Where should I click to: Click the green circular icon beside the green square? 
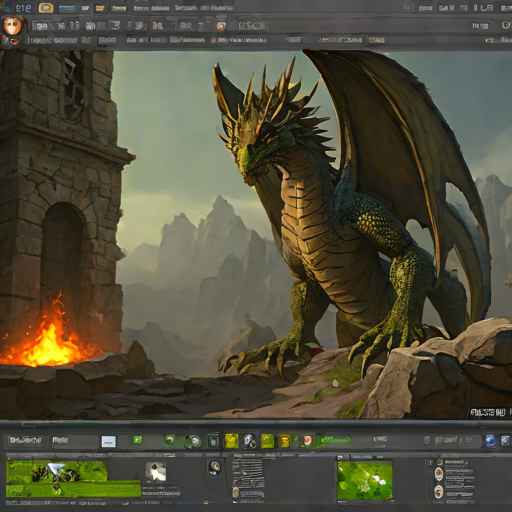tap(169, 440)
